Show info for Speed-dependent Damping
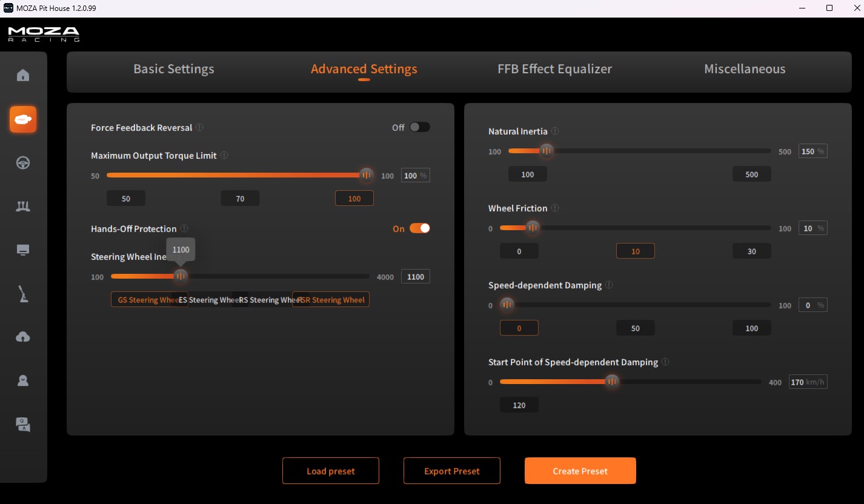This screenshot has width=864, height=504. click(x=609, y=285)
